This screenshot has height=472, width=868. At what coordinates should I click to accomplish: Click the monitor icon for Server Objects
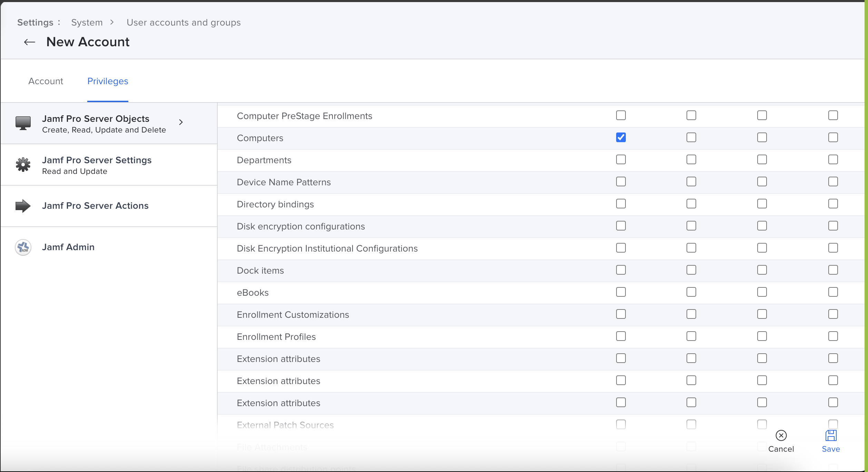pos(23,123)
